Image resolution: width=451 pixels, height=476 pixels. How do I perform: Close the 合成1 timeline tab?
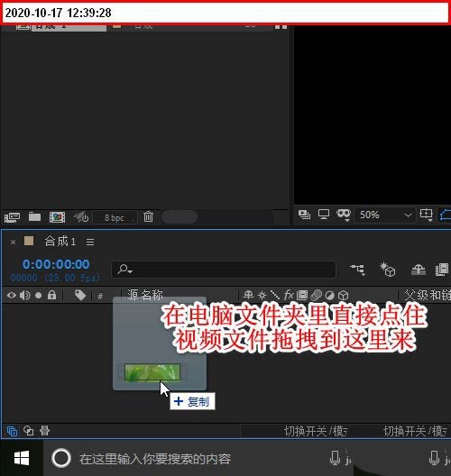(13, 243)
